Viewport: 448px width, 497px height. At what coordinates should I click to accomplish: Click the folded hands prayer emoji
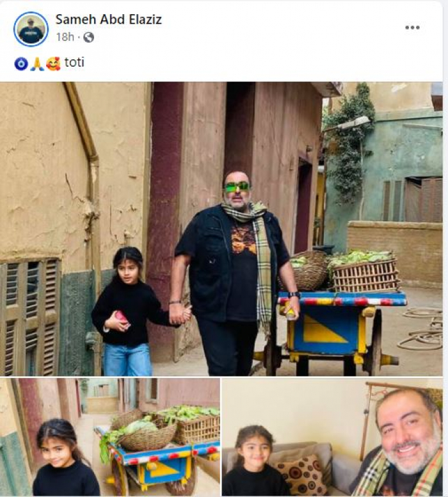pos(37,63)
